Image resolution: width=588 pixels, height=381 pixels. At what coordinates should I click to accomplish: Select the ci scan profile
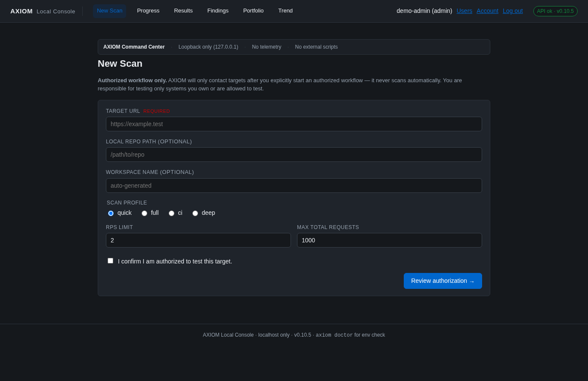tap(172, 213)
